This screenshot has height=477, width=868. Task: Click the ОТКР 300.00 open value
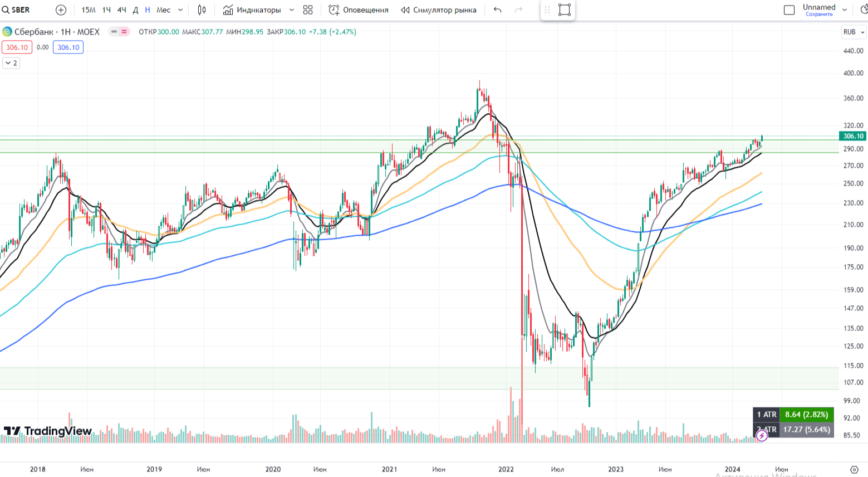click(x=159, y=32)
